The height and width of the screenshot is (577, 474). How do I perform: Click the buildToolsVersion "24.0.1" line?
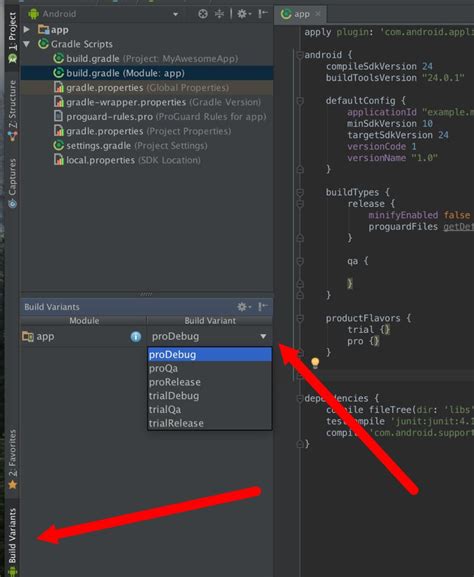(x=395, y=78)
